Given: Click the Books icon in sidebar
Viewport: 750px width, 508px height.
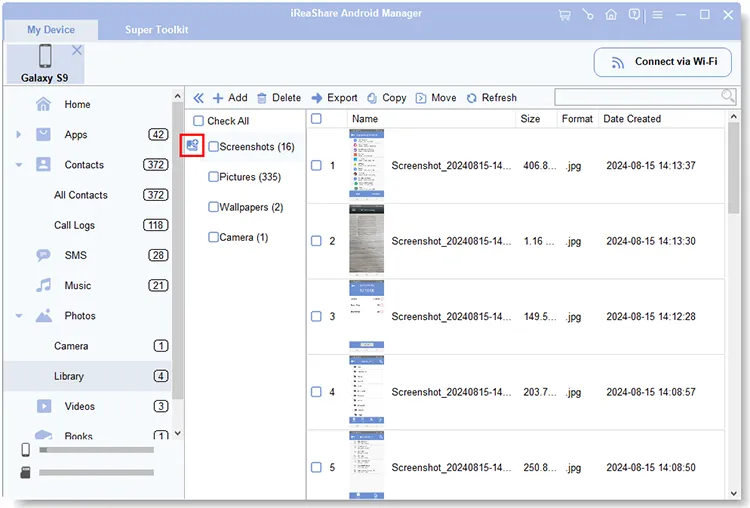Looking at the screenshot, I should (44, 434).
